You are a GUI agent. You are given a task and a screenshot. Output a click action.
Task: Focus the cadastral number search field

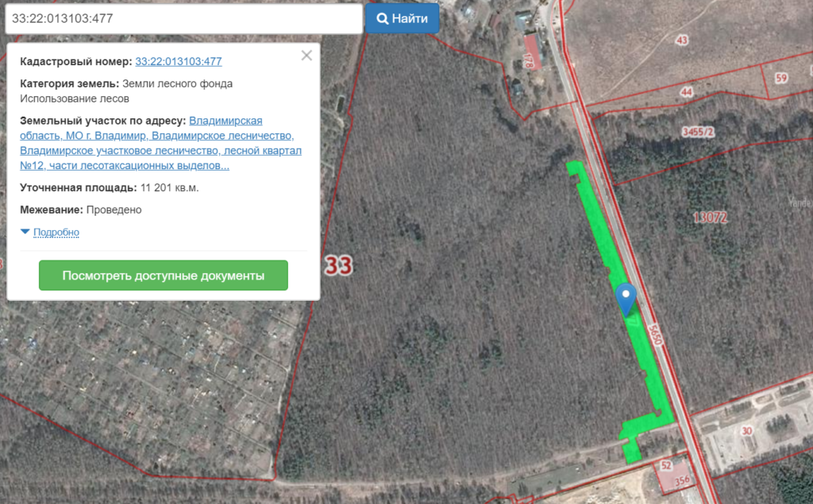183,19
